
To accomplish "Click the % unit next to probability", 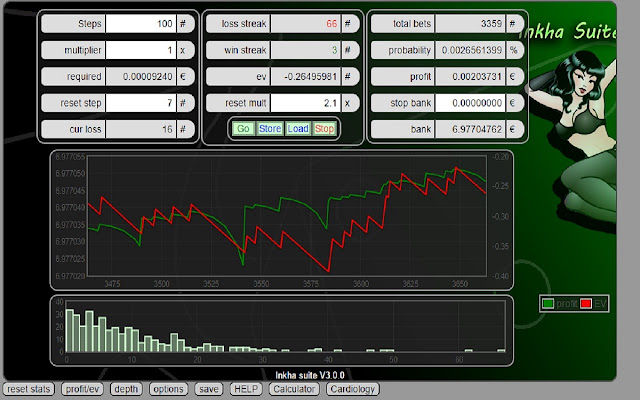I will (513, 50).
